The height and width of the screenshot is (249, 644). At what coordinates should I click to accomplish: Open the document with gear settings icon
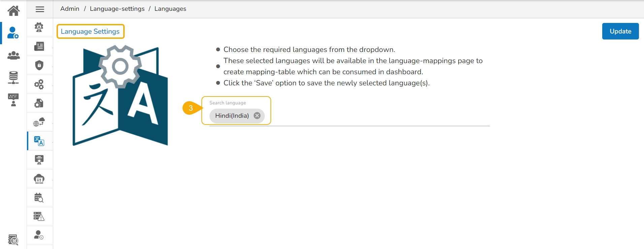click(x=39, y=103)
